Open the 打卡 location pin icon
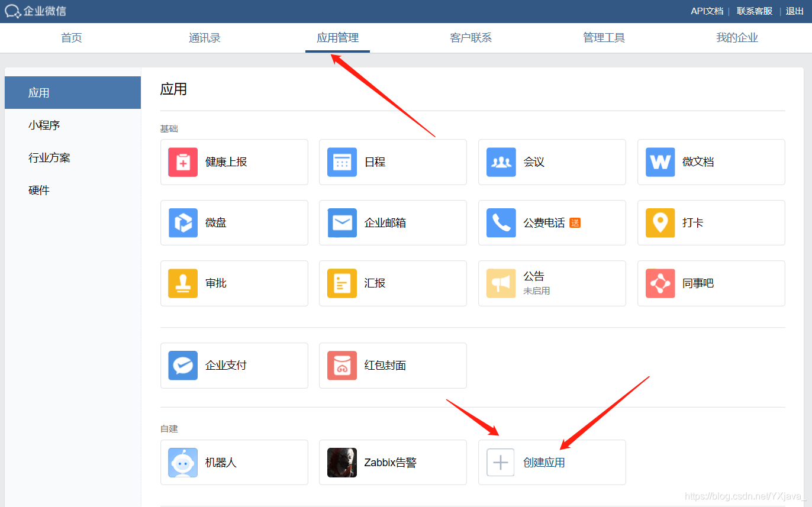 pos(660,222)
